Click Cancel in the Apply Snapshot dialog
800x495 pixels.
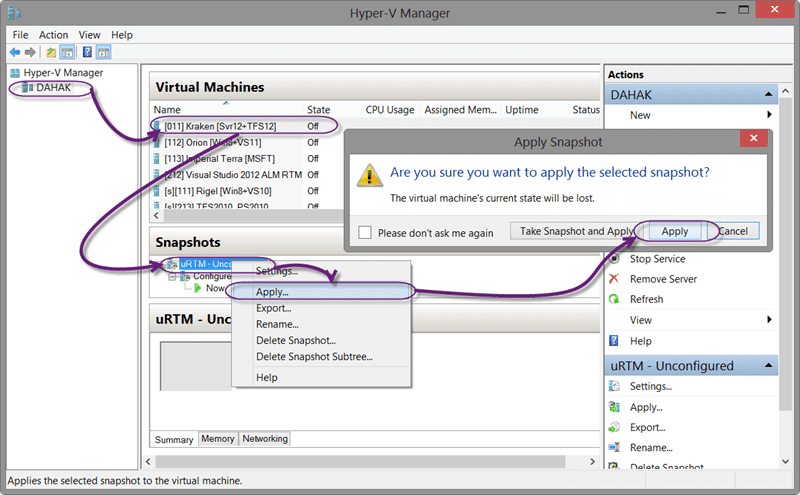pos(734,231)
